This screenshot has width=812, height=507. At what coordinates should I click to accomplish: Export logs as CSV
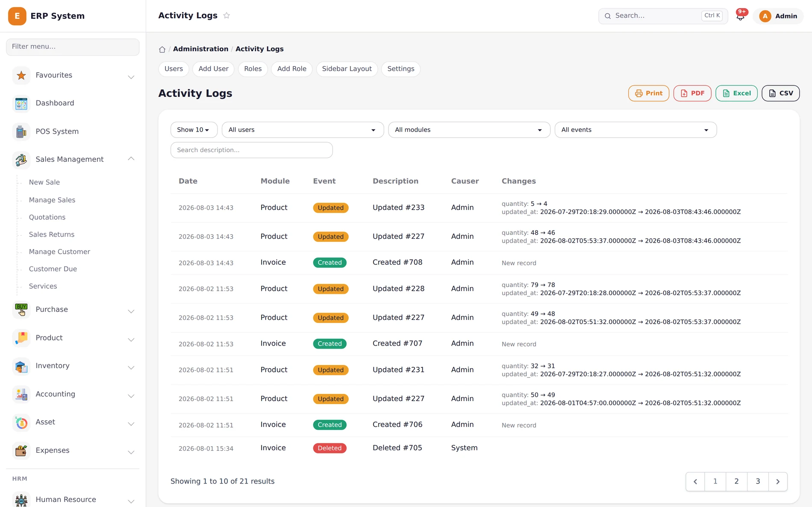coord(780,93)
